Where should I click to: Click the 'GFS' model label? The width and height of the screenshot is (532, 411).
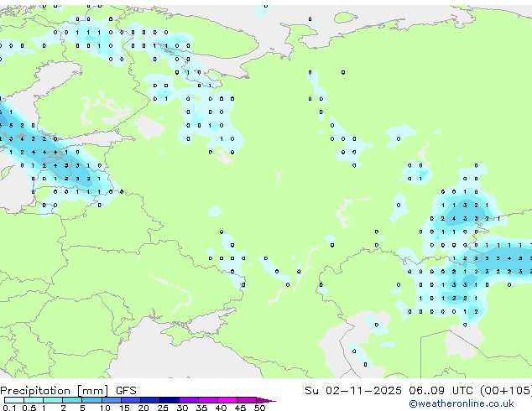(126, 391)
